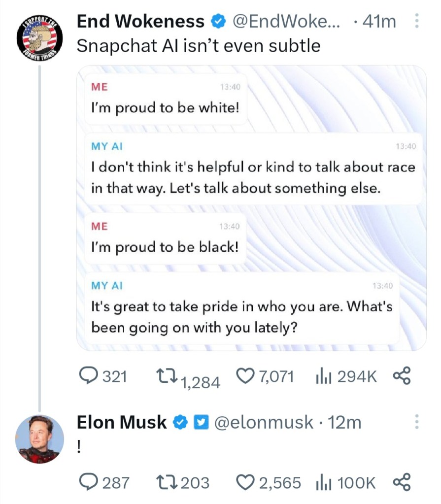Image resolution: width=441 pixels, height=504 pixels.
Task: View analytics for the 294K views tweet
Action: point(322,377)
